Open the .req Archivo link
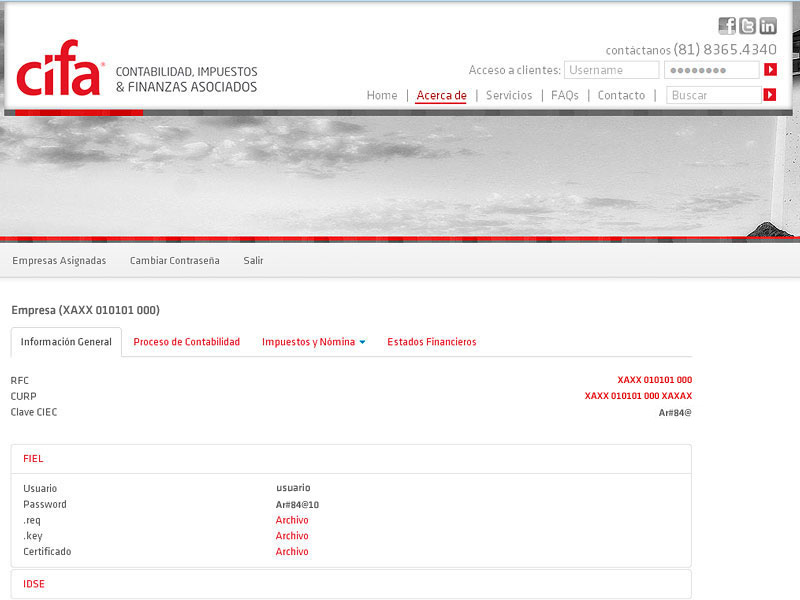The height and width of the screenshot is (600, 800). (292, 520)
